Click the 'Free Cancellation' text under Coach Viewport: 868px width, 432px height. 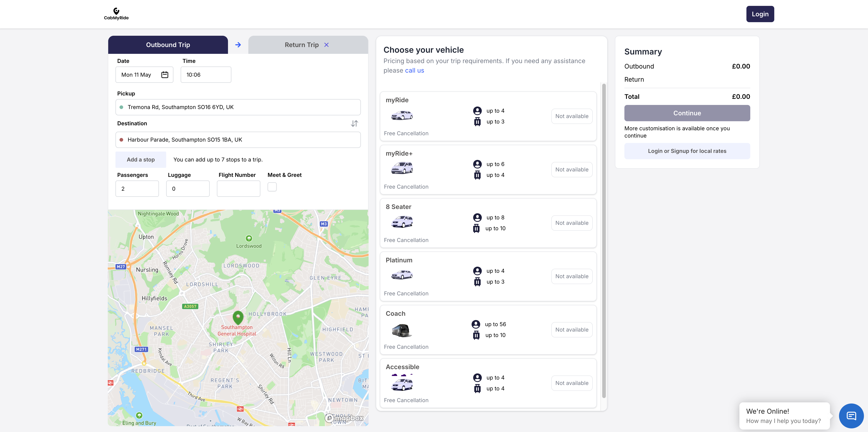(406, 347)
